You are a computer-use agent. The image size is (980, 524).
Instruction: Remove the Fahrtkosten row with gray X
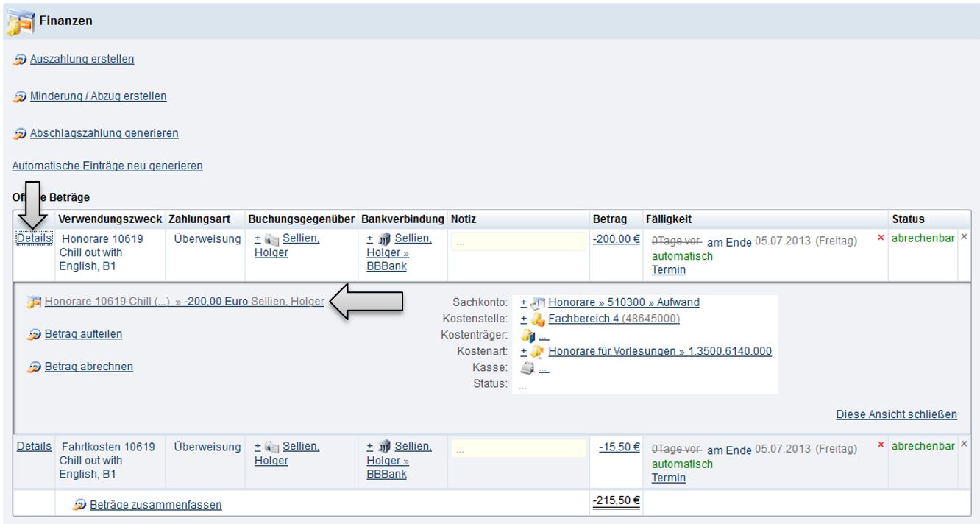tap(965, 445)
